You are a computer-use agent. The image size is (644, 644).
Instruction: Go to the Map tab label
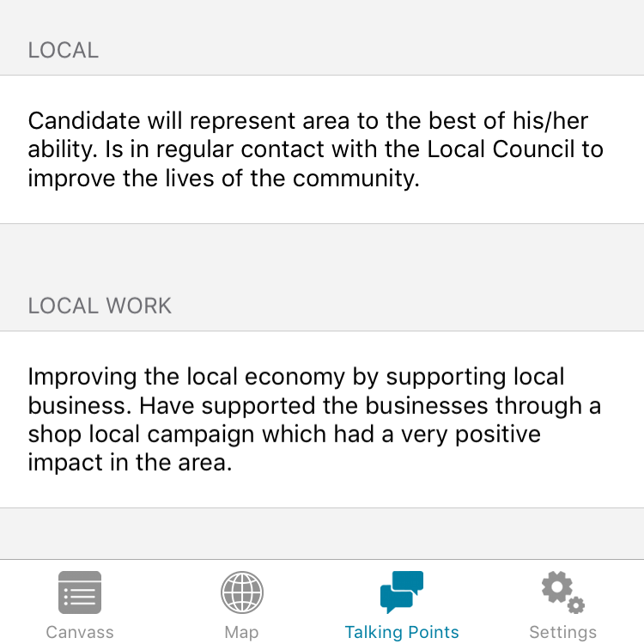241,632
